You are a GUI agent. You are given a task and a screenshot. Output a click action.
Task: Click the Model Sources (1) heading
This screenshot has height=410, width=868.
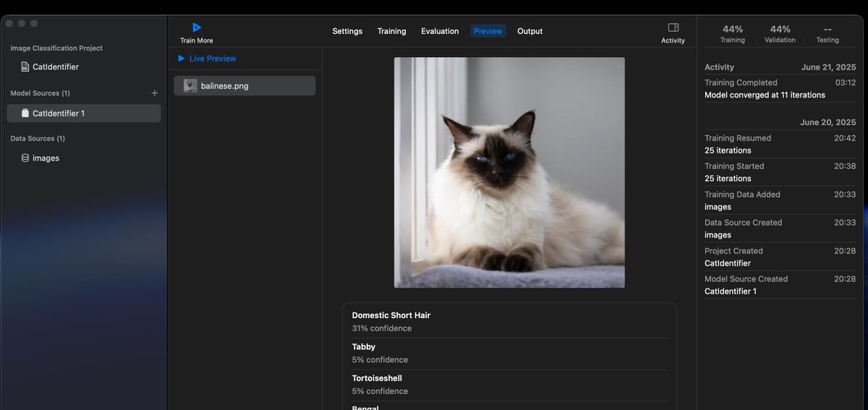coord(40,93)
